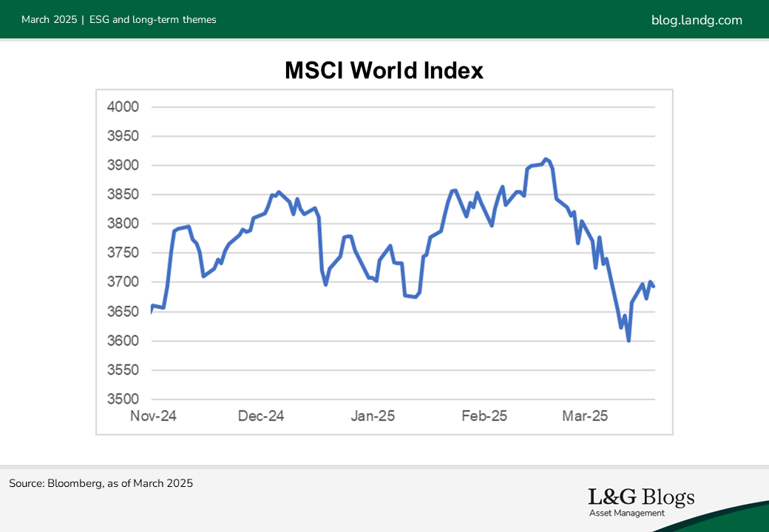Click the L&G Blogs logo
Screen dimensions: 769x532
[x=641, y=497]
